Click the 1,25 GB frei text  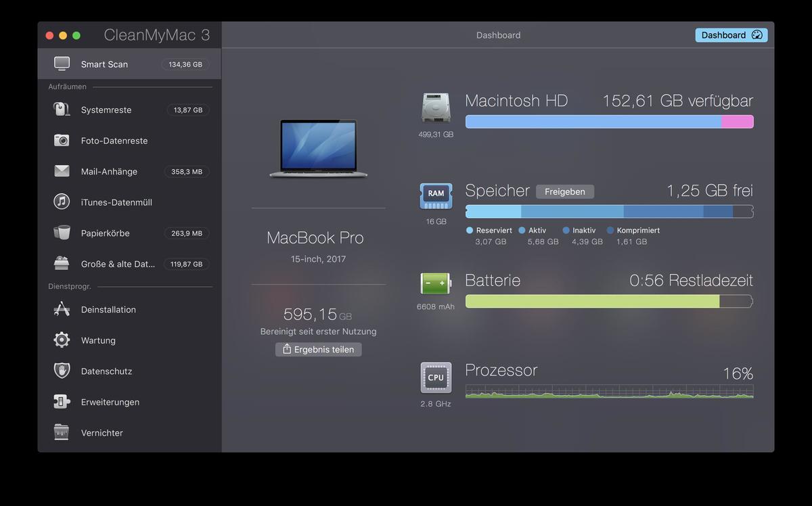[710, 191]
